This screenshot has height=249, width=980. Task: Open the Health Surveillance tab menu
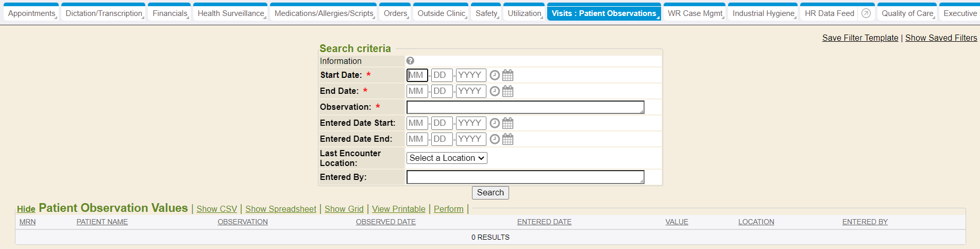click(x=230, y=13)
